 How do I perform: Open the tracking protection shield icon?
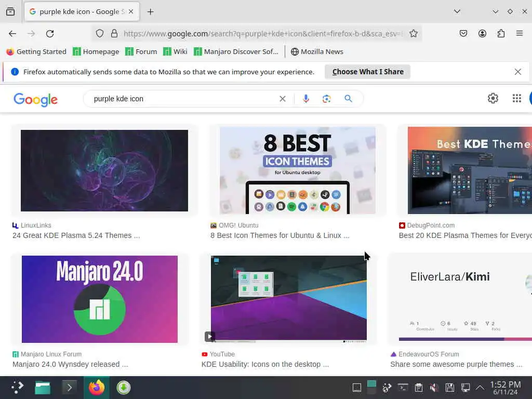(x=100, y=34)
